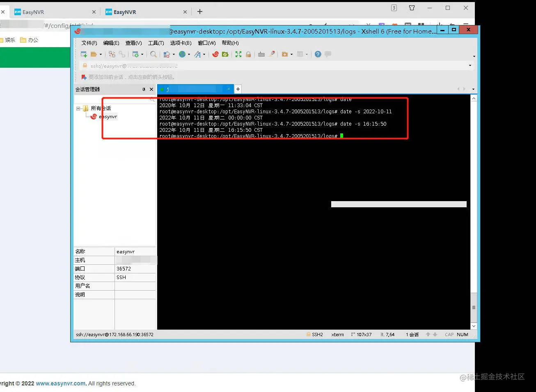Select the easynvr session in tree
This screenshot has height=392, width=536.
pyautogui.click(x=108, y=117)
